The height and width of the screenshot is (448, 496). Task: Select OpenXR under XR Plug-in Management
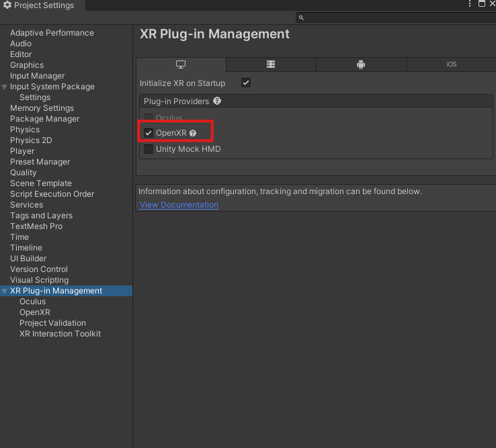pyautogui.click(x=35, y=312)
